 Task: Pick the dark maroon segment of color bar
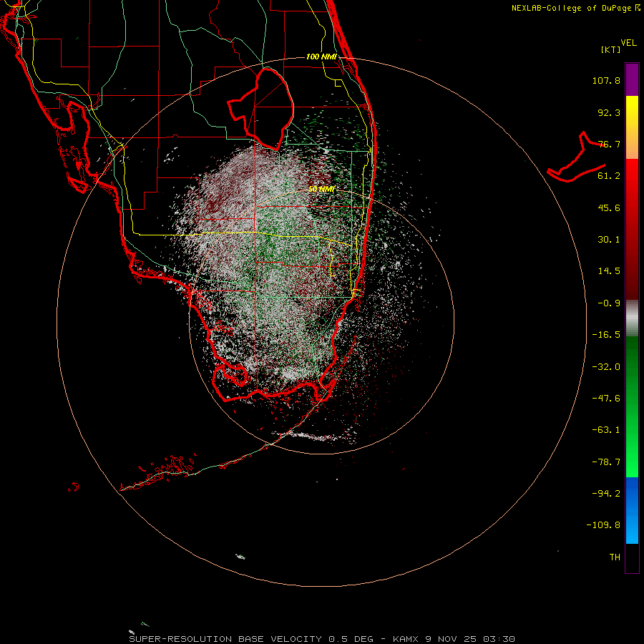click(632, 283)
